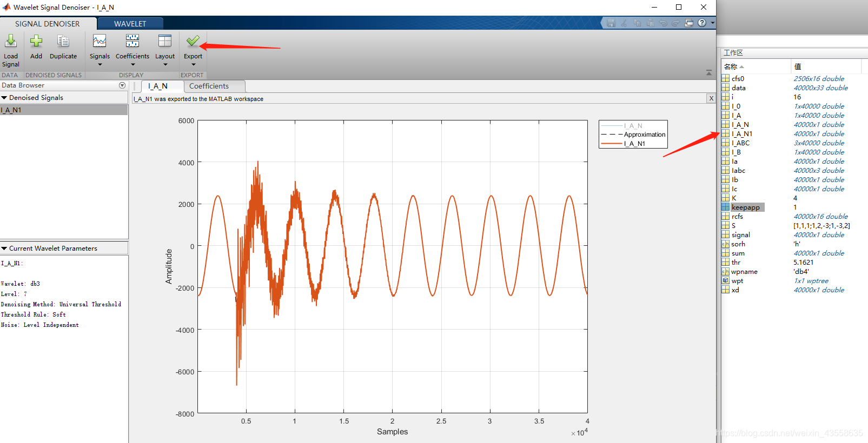Select the I_A_N variable in workspace
The width and height of the screenshot is (868, 443).
[740, 125]
